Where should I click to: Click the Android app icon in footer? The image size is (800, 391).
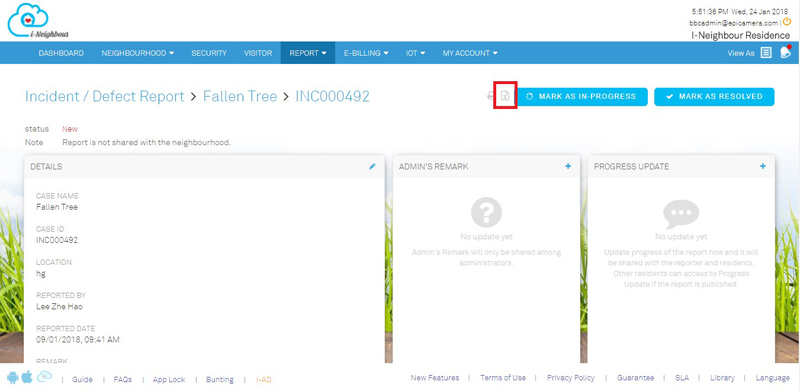[13, 377]
